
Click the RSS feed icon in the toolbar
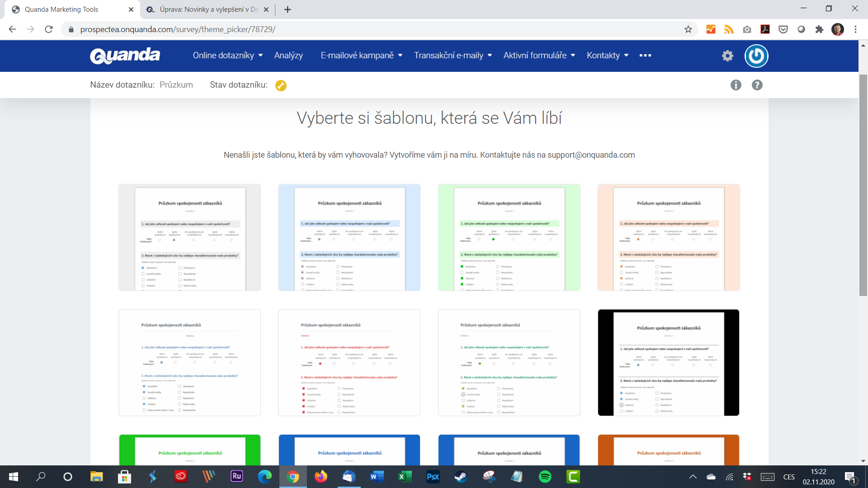click(x=729, y=29)
